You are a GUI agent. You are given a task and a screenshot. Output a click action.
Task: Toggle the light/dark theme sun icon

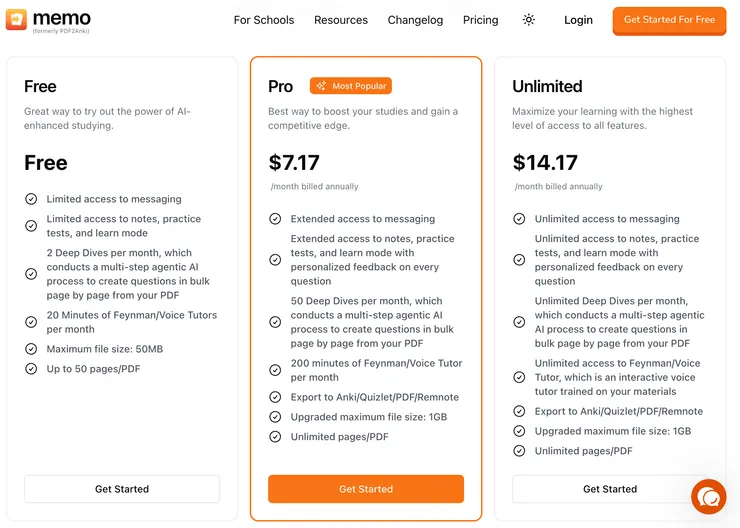[529, 20]
